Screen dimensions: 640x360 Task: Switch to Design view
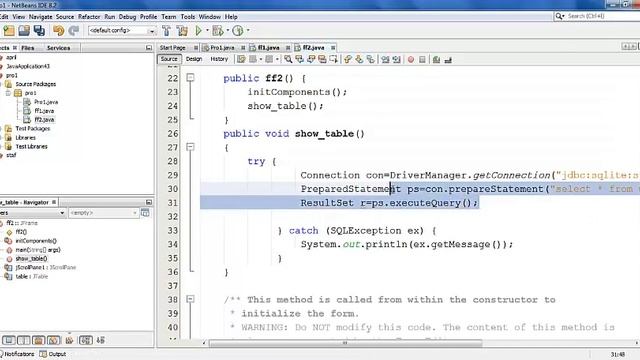[x=194, y=59]
